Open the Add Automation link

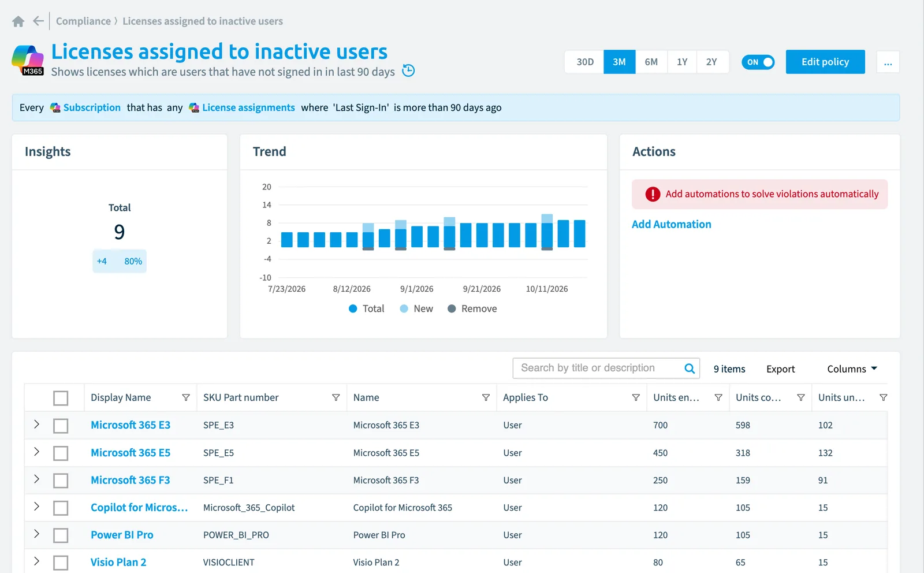[671, 224]
